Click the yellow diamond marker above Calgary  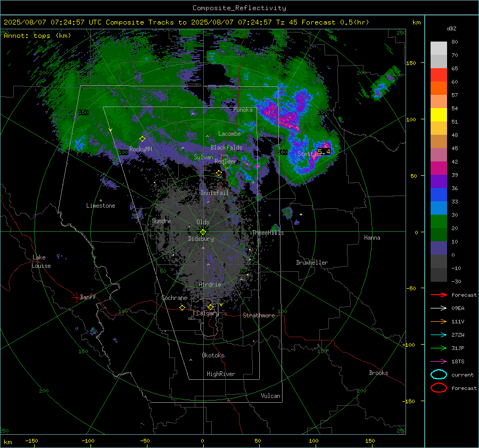click(x=210, y=307)
